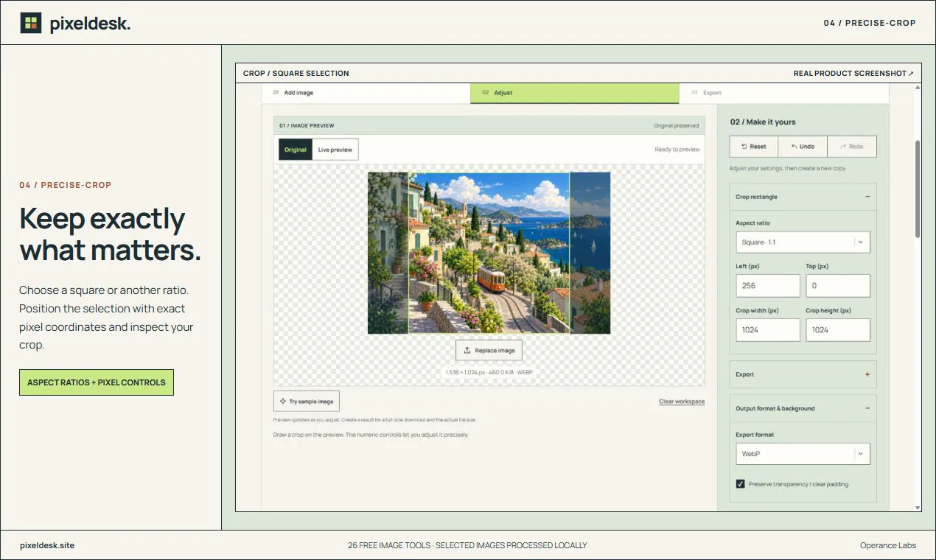Collapse the Crop rectangle section
Image resolution: width=936 pixels, height=560 pixels.
point(867,197)
